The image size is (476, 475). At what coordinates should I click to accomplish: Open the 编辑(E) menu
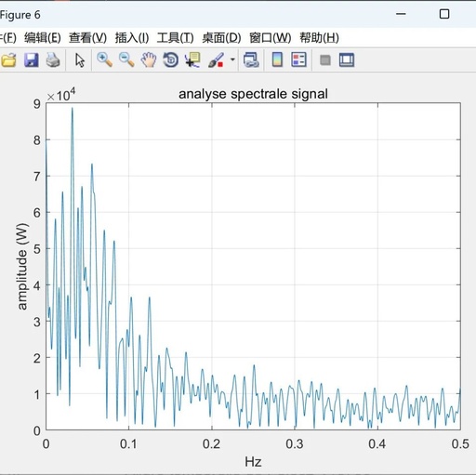[43, 38]
